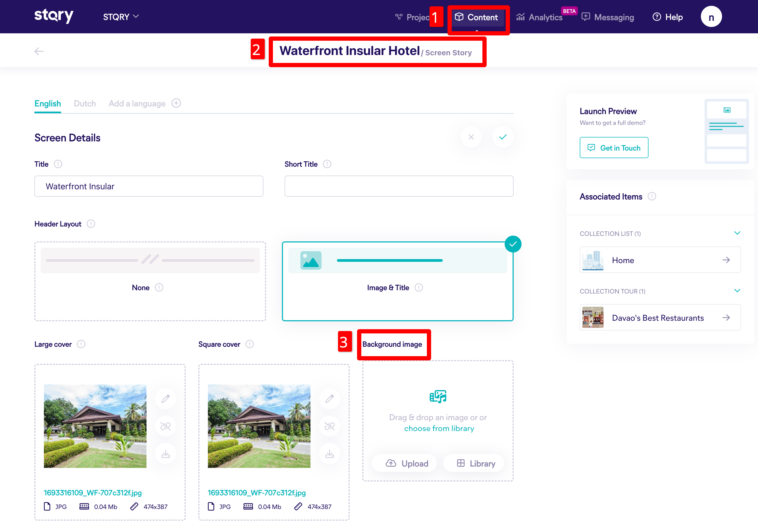Collapse the Collection Tour section
758x532 pixels.
point(737,291)
